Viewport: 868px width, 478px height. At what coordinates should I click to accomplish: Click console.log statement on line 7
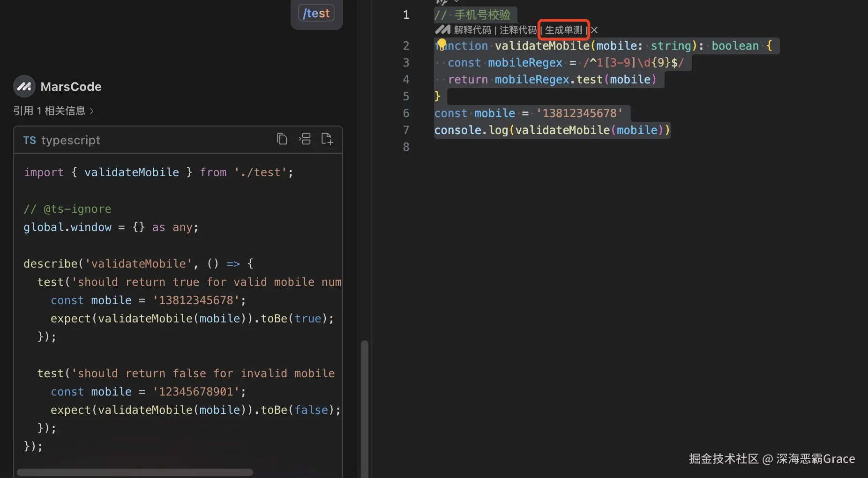coord(552,130)
